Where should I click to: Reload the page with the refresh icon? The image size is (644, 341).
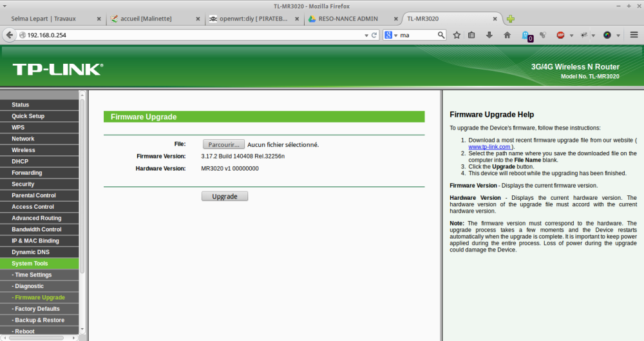pyautogui.click(x=374, y=35)
